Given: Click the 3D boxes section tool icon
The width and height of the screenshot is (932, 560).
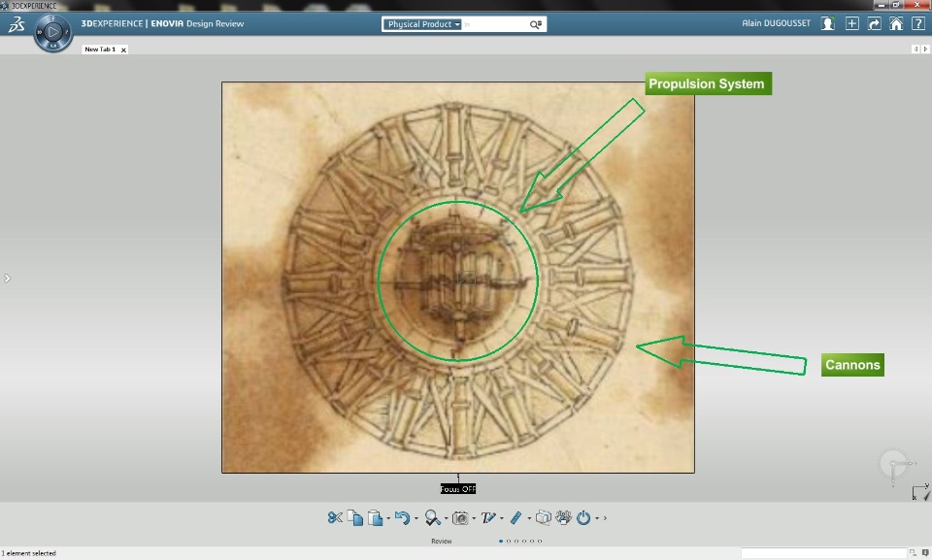Looking at the screenshot, I should point(544,518).
